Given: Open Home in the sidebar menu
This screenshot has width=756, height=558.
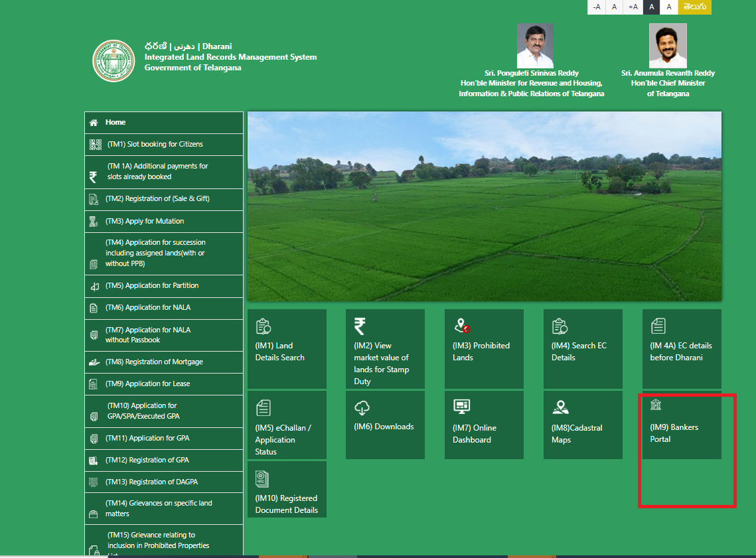Looking at the screenshot, I should [115, 123].
